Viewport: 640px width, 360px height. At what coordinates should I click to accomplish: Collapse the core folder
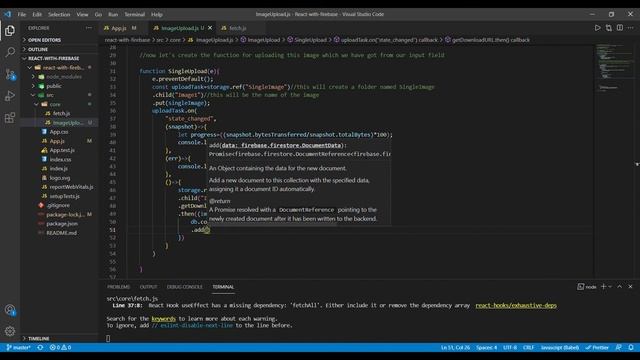(60, 104)
